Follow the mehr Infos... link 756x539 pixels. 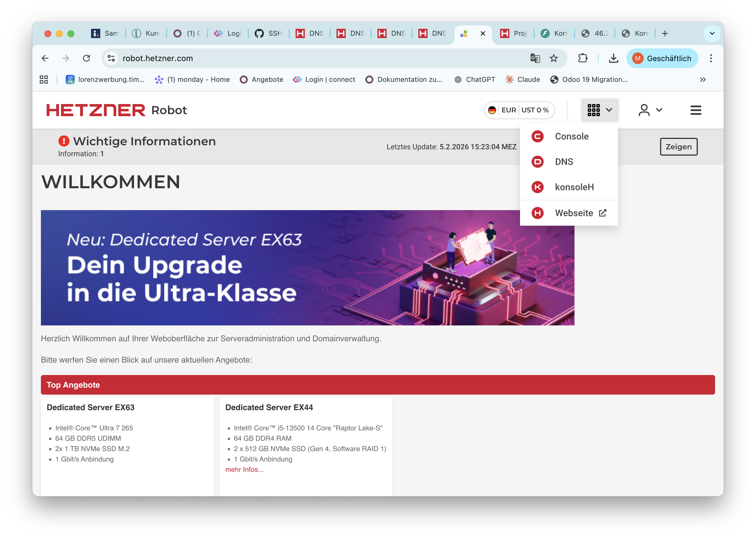coord(244,469)
